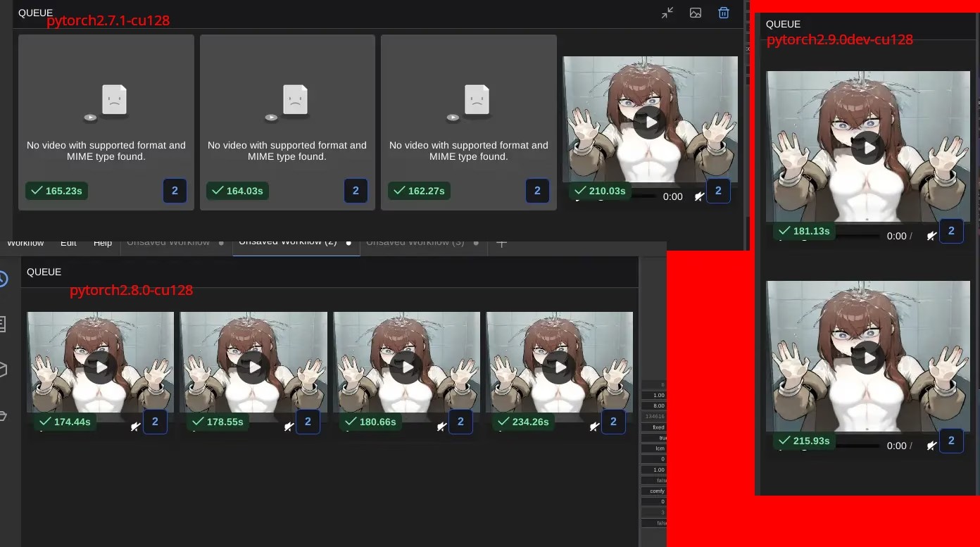Screen dimensions: 980x547
Task: Click the seek bar of the 210.03s video
Action: (x=642, y=196)
